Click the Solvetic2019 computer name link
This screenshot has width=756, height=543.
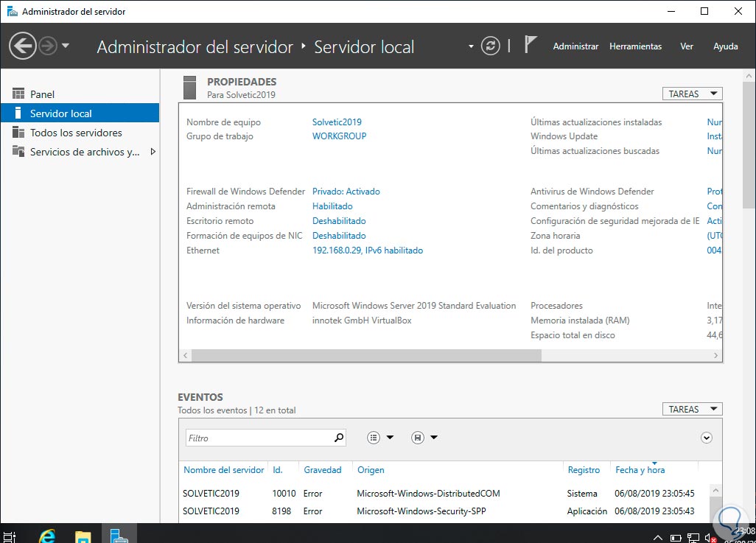[x=337, y=122]
